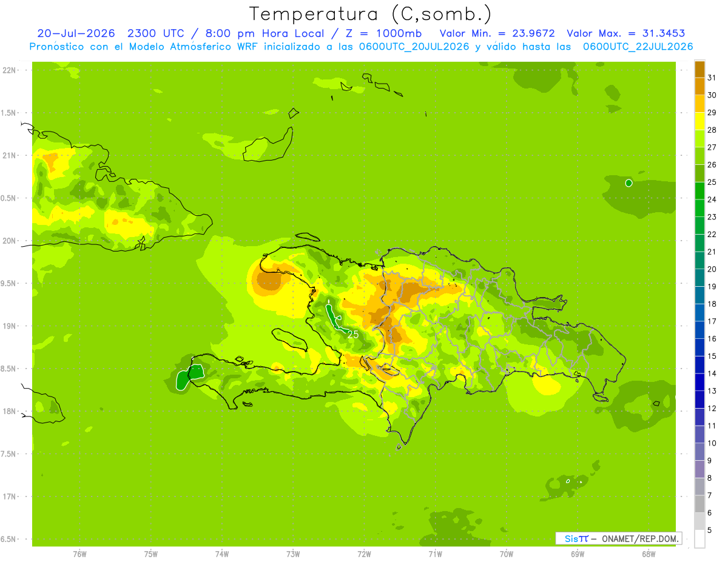
Task: Click legend value "25" on the color bar
Action: pyautogui.click(x=712, y=182)
